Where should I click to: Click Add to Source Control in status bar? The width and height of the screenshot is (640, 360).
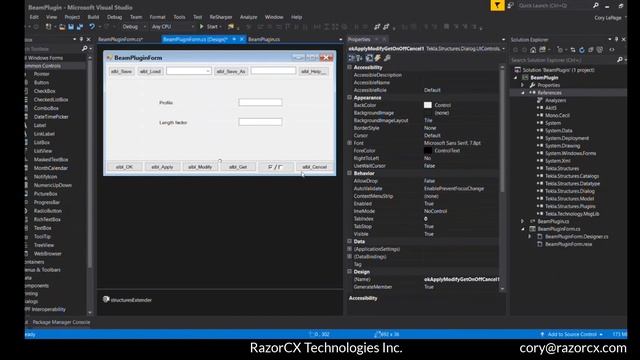tap(572, 334)
